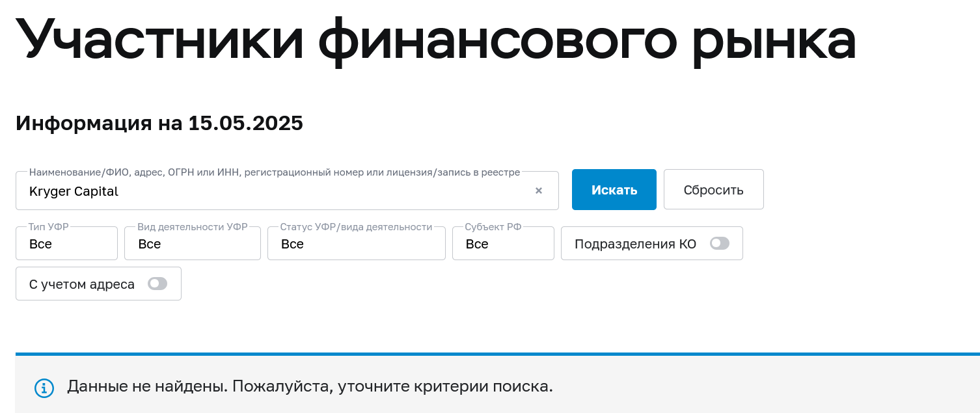Click the Данные не найдены message text
Viewport: 980px width, 413px height.
tap(310, 386)
